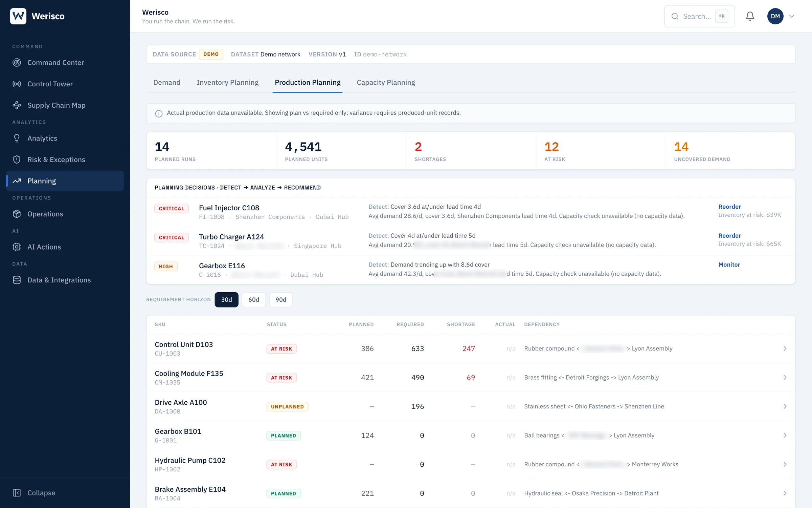
Task: Set requirement horizon to 30d
Action: 226,300
